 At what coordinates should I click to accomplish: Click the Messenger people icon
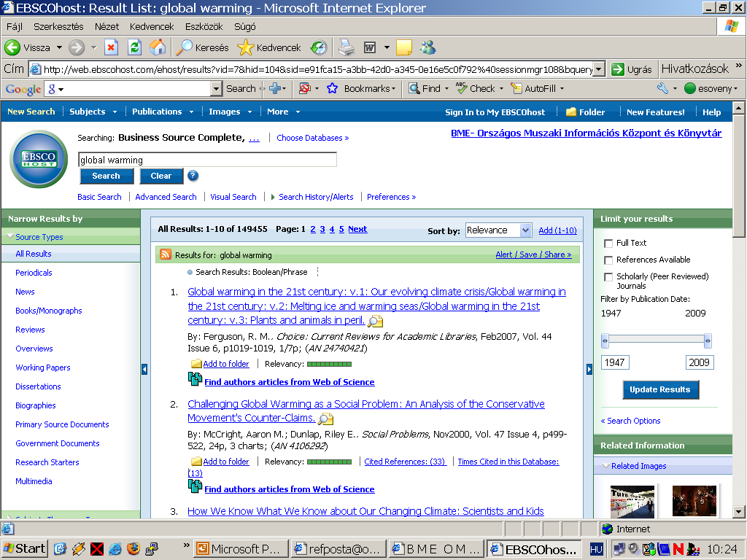[427, 47]
